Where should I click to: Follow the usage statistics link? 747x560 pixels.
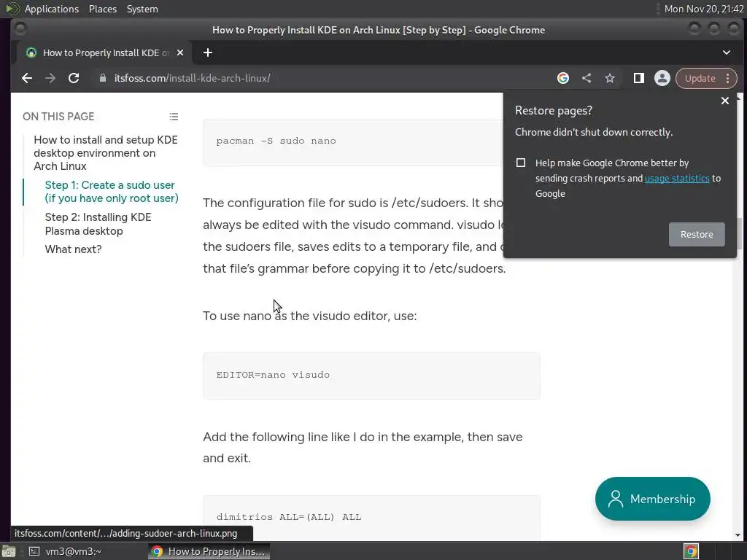click(x=677, y=178)
